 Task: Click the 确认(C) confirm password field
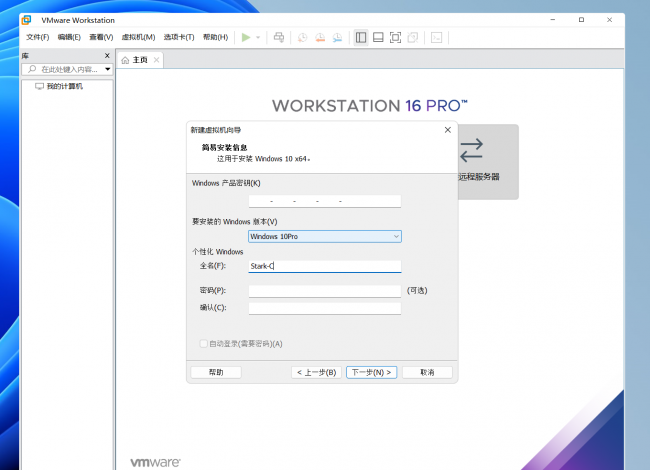[325, 308]
